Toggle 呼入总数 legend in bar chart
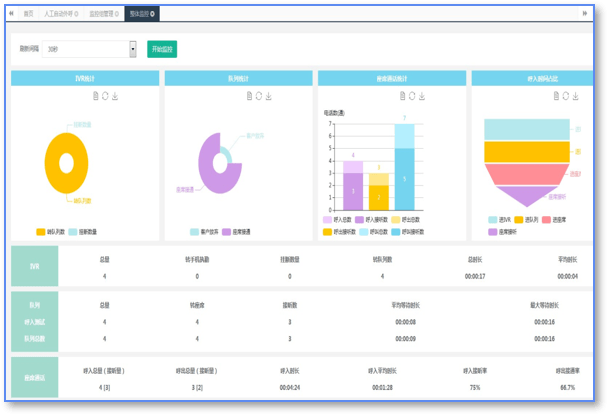608x415 pixels. [335, 218]
